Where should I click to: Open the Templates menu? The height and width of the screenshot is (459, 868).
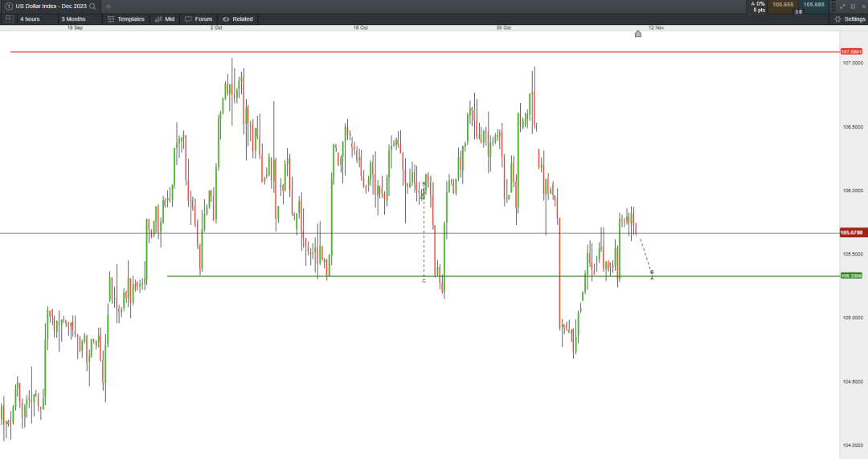coord(125,18)
